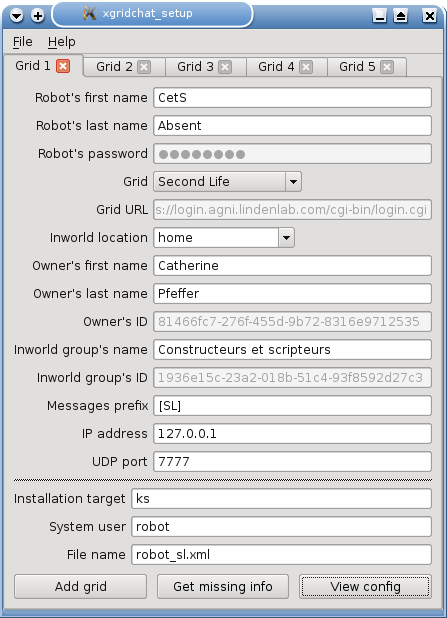This screenshot has height=618, width=447.
Task: Switch to the Grid 3 tab
Action: point(196,67)
